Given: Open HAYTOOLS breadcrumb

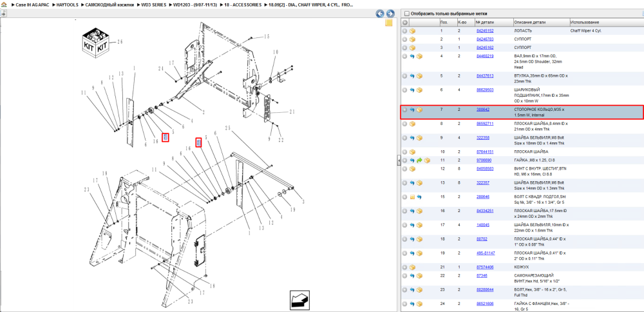Looking at the screenshot, I should (x=68, y=5).
